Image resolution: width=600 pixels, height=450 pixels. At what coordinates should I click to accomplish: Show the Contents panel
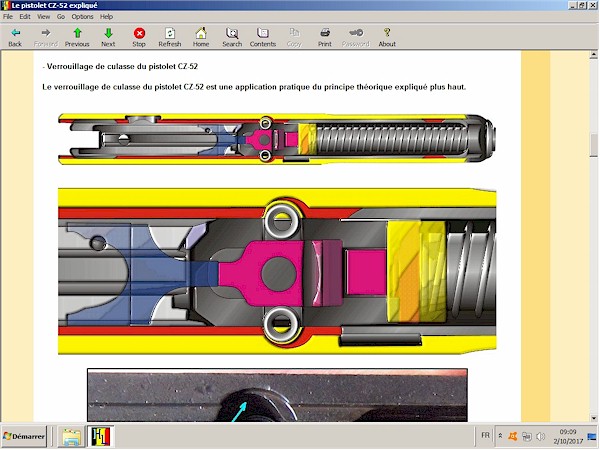point(263,38)
